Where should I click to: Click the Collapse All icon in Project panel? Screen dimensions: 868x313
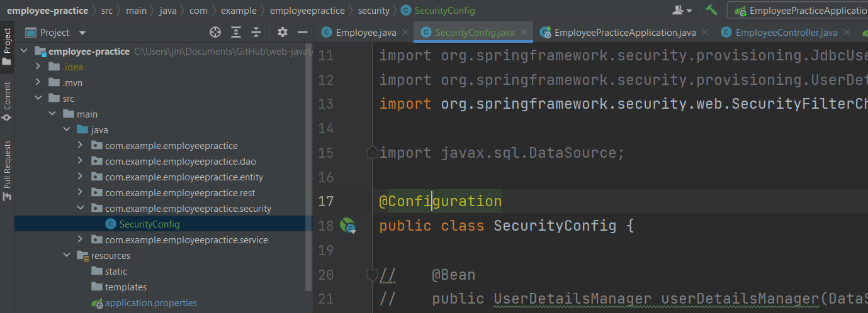(x=256, y=32)
